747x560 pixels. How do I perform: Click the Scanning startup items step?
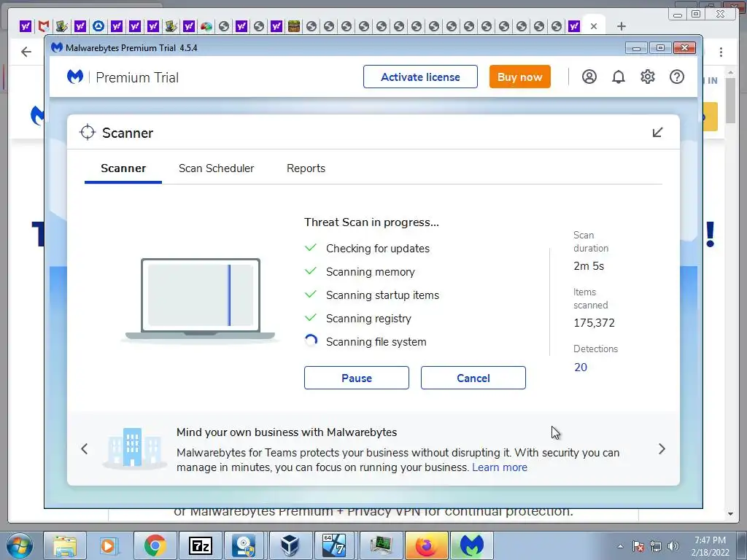[382, 295]
